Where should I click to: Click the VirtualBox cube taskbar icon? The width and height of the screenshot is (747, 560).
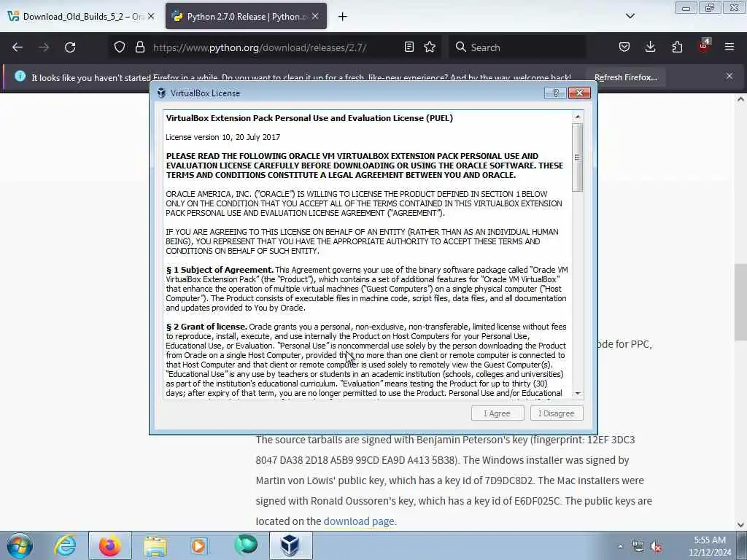(x=290, y=545)
